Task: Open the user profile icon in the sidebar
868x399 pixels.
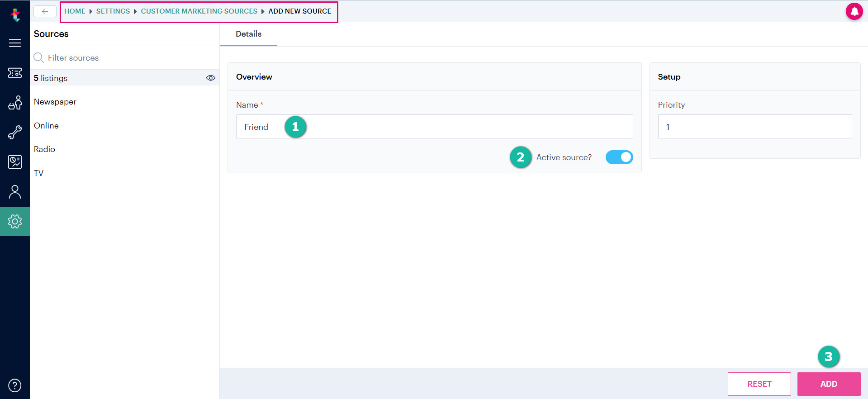Action: 15,192
